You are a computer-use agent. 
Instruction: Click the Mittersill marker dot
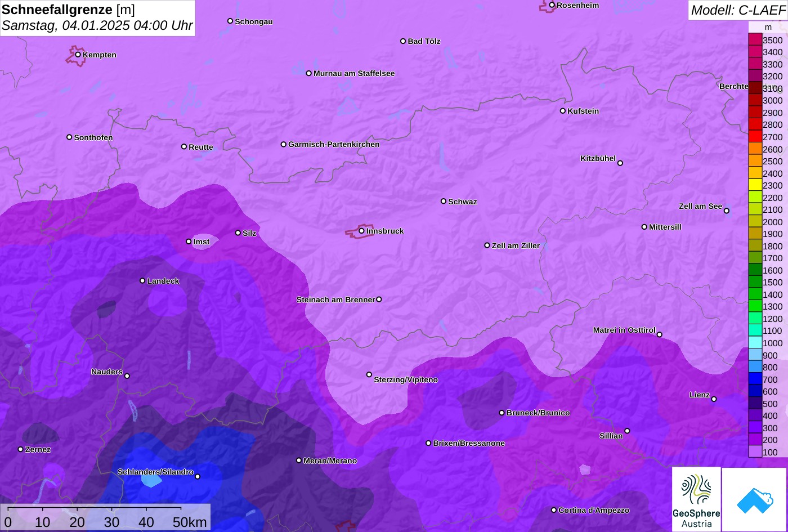[x=644, y=227]
